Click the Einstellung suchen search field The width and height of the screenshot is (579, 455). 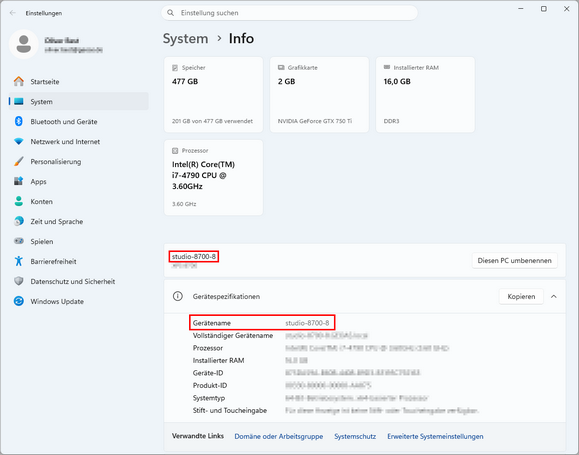(290, 13)
